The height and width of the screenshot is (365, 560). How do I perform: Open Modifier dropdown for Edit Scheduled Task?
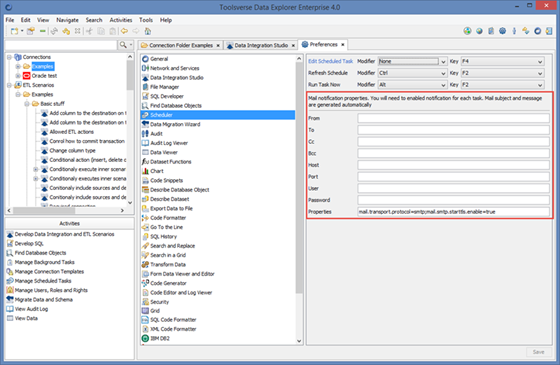(443, 61)
